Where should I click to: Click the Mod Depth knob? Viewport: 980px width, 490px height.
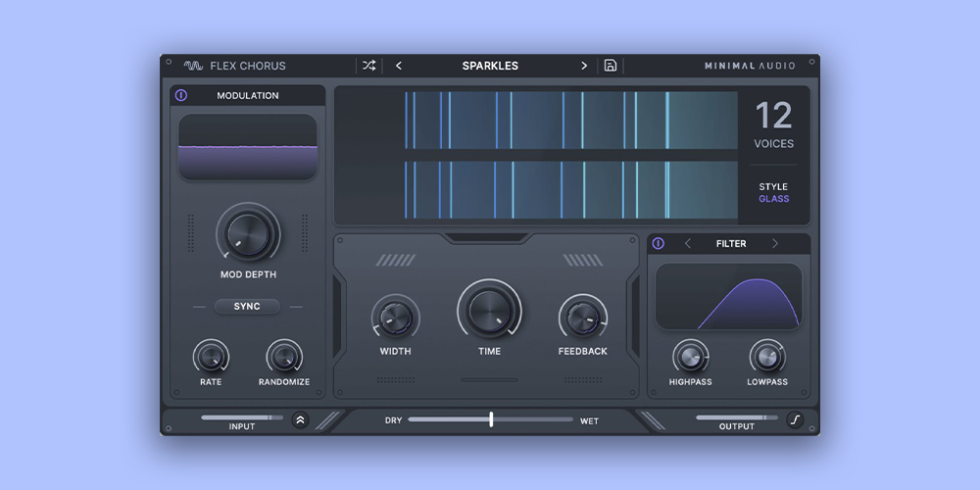[x=247, y=234]
